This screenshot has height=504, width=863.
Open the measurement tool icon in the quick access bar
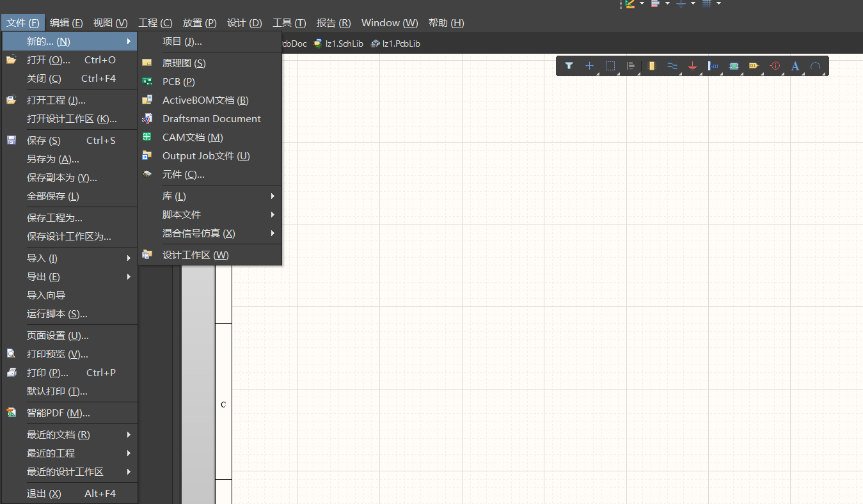(x=630, y=3)
